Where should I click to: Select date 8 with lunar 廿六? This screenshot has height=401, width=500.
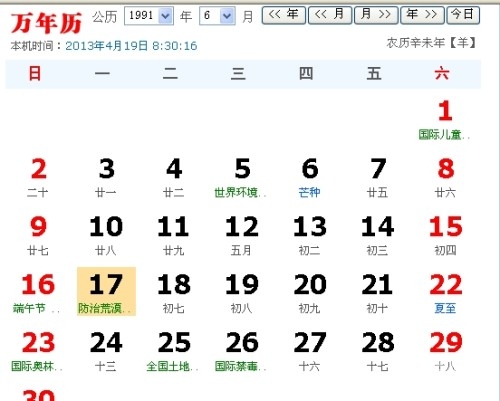pyautogui.click(x=446, y=178)
